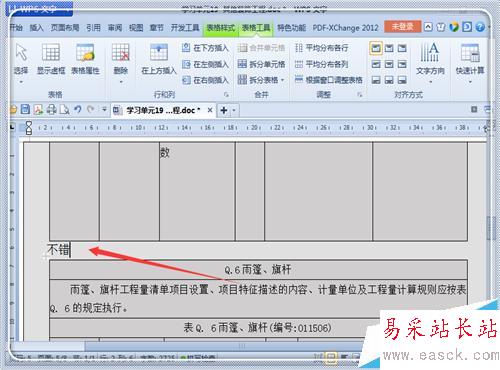This screenshot has width=500, height=370.
Task: Align cell content middle left
Action: pyautogui.click(x=376, y=64)
